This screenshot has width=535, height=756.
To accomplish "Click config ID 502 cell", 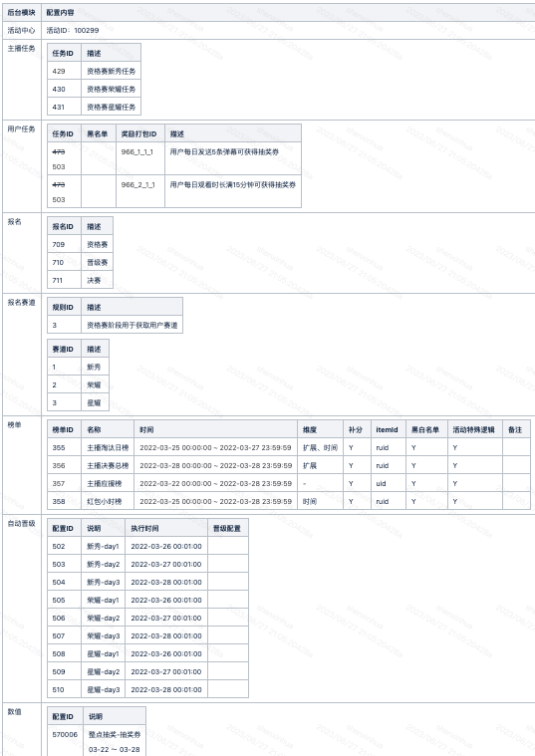I will coord(64,546).
